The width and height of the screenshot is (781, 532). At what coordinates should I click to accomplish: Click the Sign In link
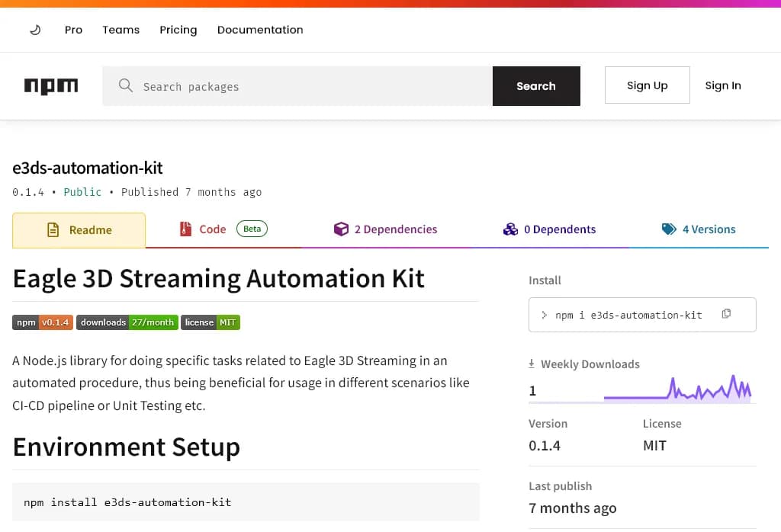723,85
